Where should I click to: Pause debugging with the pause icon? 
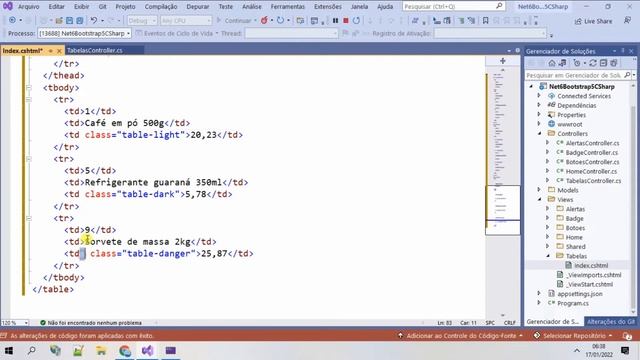tap(335, 20)
